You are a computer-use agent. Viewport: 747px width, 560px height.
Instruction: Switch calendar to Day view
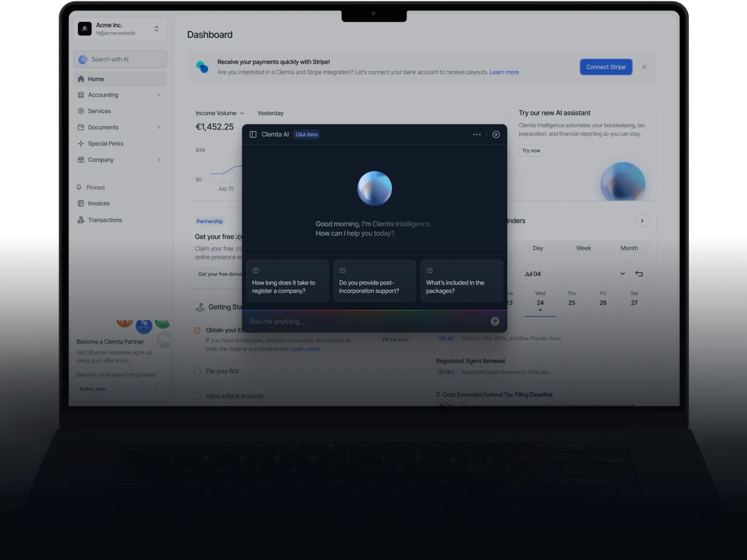(x=538, y=248)
